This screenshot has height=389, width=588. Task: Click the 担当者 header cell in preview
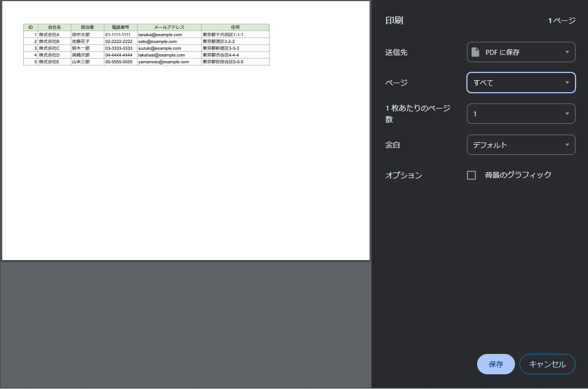pyautogui.click(x=87, y=27)
